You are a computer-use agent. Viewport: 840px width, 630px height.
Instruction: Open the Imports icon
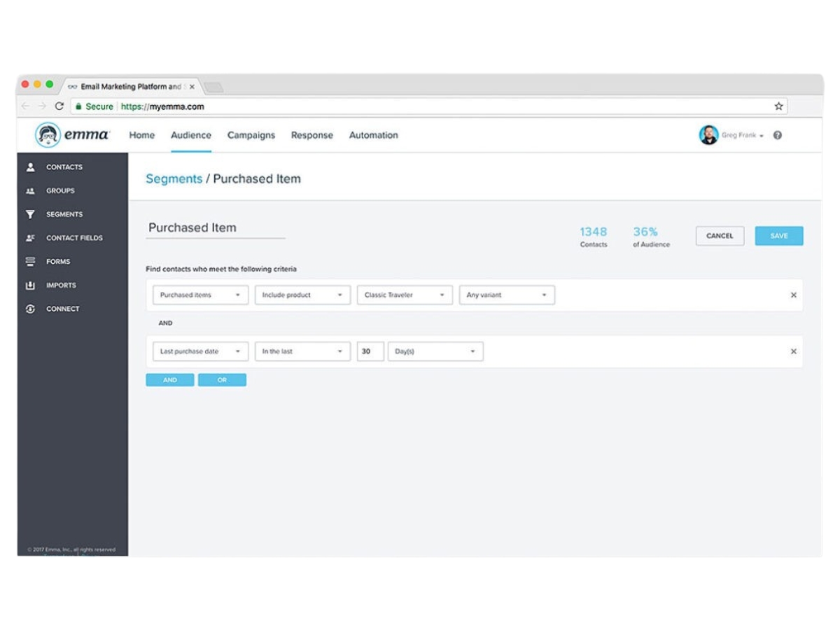tap(30, 286)
